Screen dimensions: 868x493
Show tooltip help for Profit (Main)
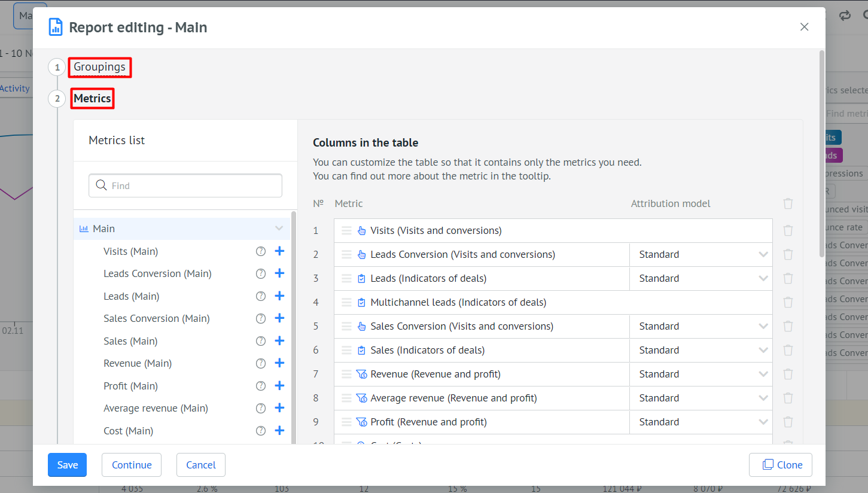[261, 386]
